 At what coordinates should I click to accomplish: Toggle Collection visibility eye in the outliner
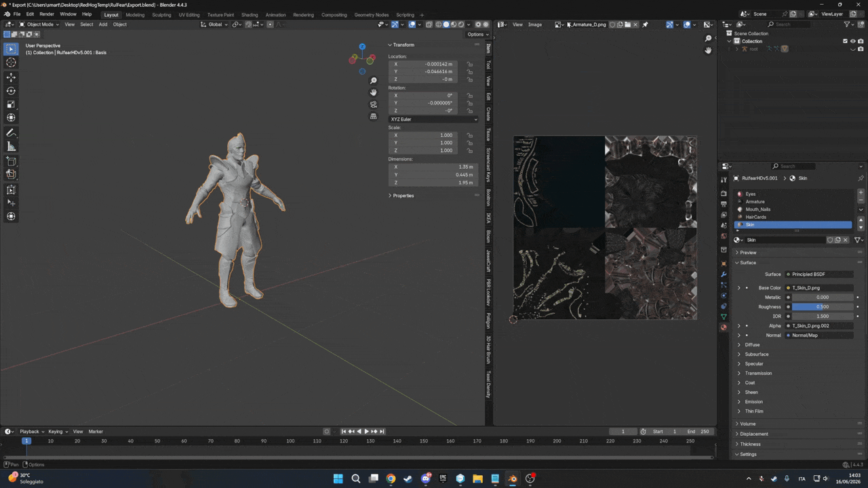[852, 41]
